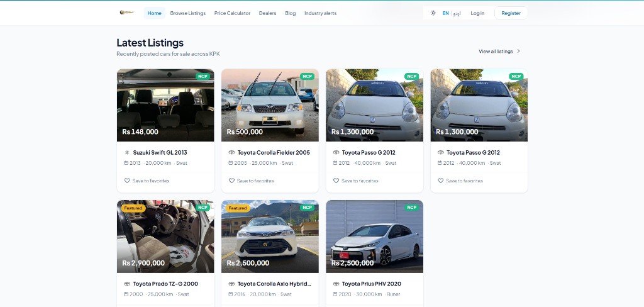Click the Rs 2,900,000 price label
This screenshot has width=644, height=307.
(x=143, y=263)
